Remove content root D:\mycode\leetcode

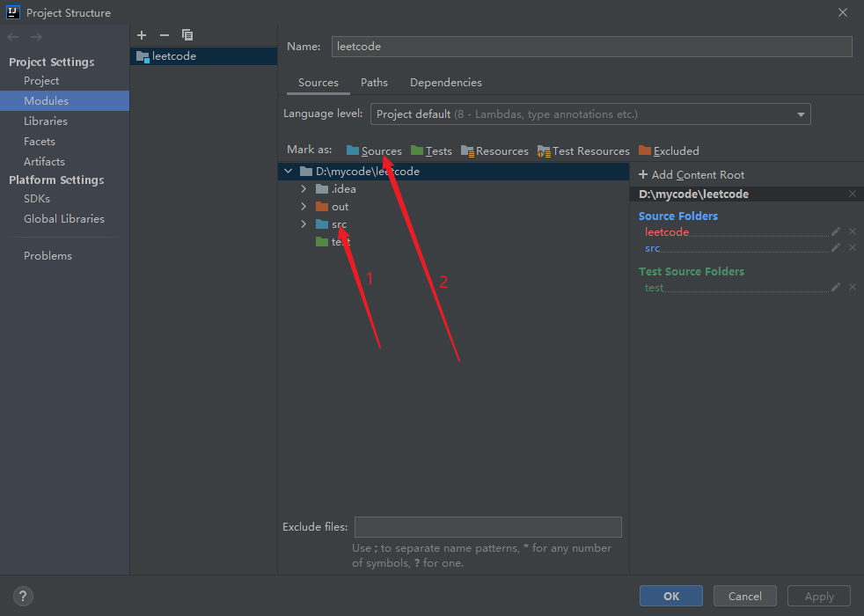(852, 194)
